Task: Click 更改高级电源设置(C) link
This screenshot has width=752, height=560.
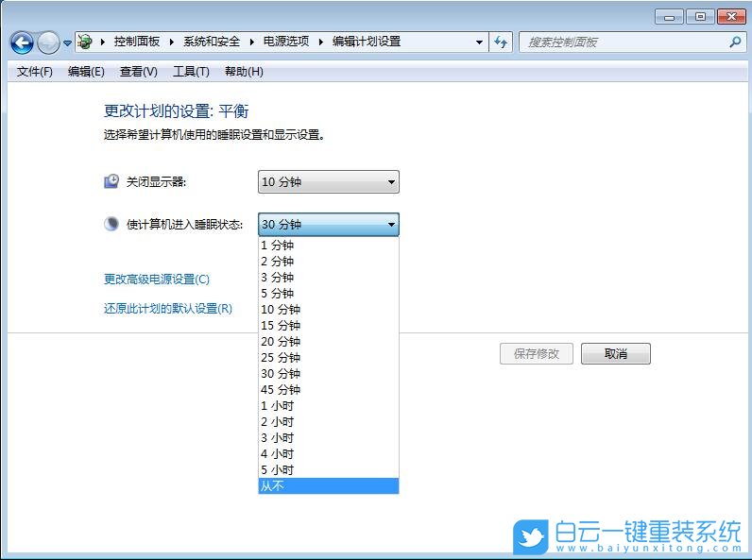Action: point(157,279)
